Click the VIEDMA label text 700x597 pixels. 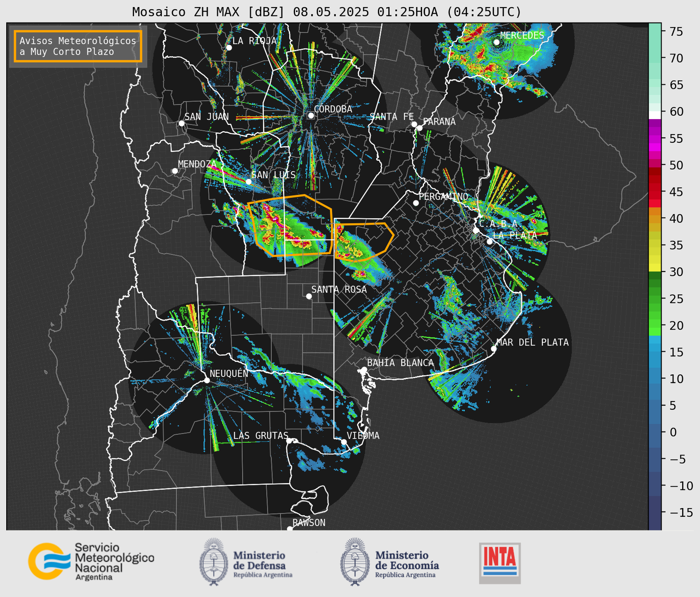[x=363, y=436]
